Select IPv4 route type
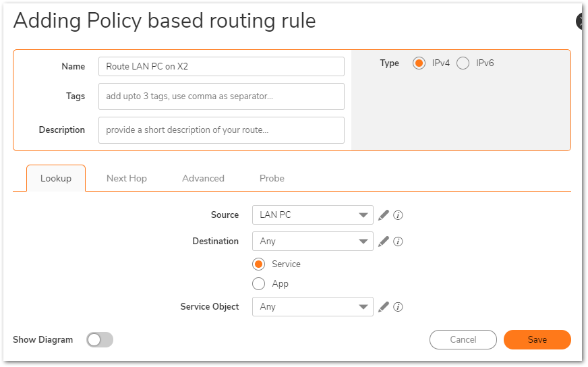This screenshot has width=588, height=367. click(x=419, y=63)
